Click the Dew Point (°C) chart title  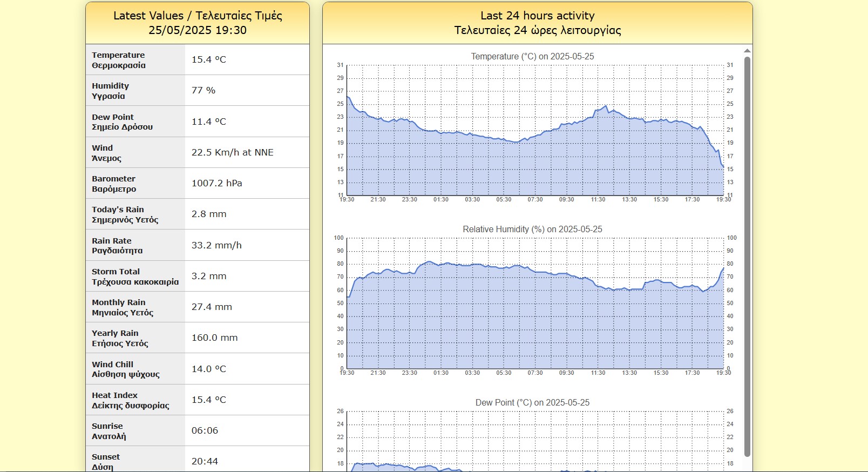532,402
